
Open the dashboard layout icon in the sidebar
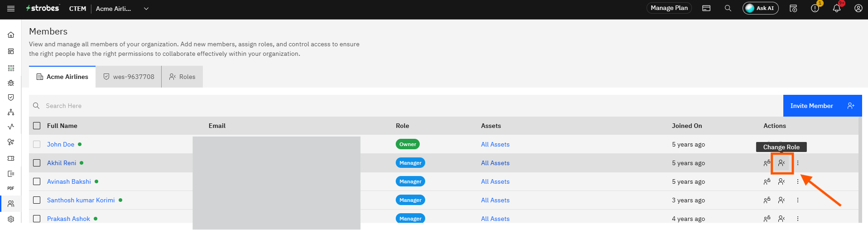[11, 51]
